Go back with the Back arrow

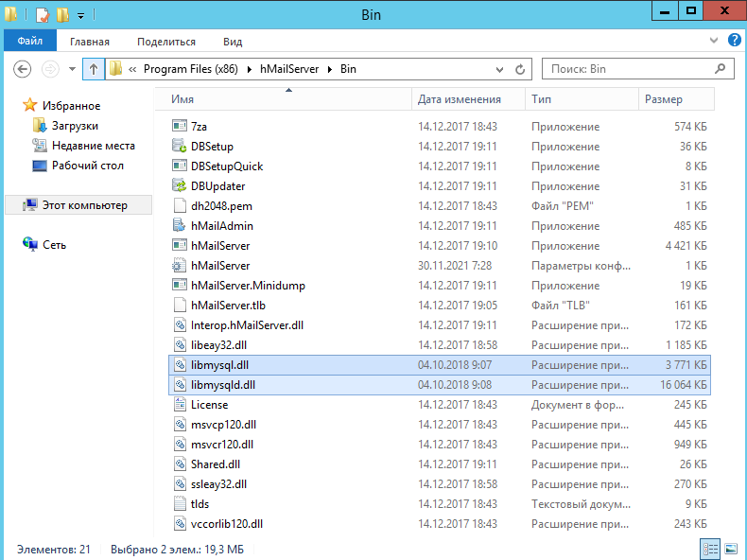[22, 69]
